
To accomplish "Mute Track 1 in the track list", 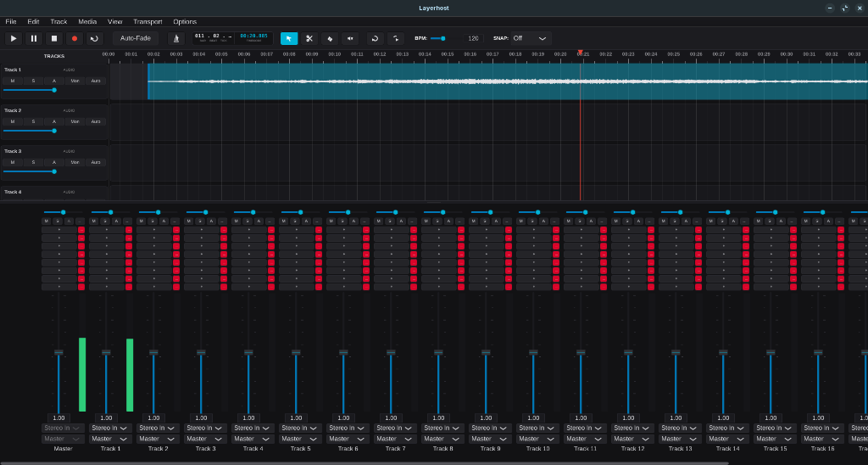I will click(x=13, y=81).
